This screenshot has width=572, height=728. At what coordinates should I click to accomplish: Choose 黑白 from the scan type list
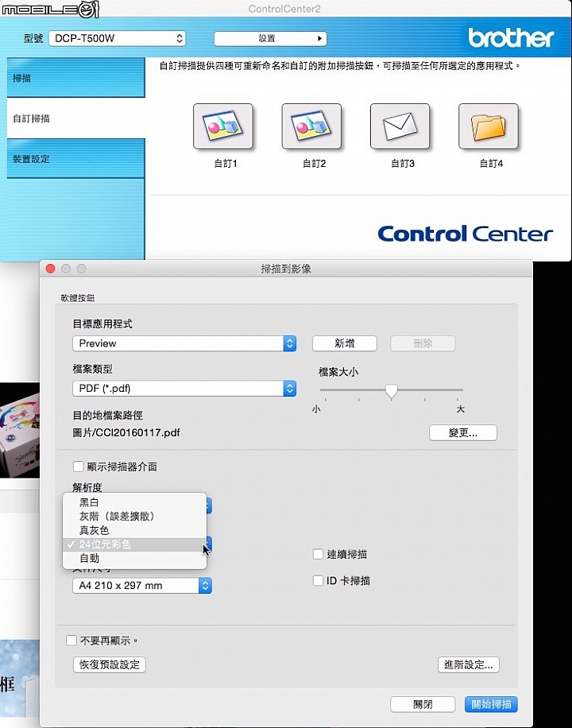click(x=134, y=502)
